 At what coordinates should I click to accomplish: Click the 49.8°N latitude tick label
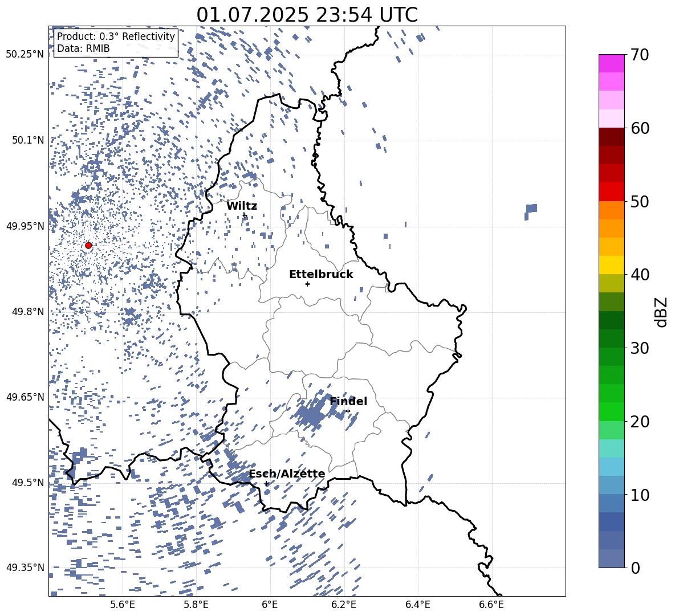(29, 312)
